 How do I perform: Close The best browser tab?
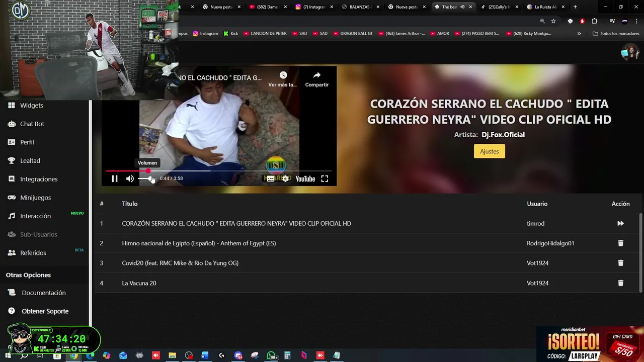(471, 7)
